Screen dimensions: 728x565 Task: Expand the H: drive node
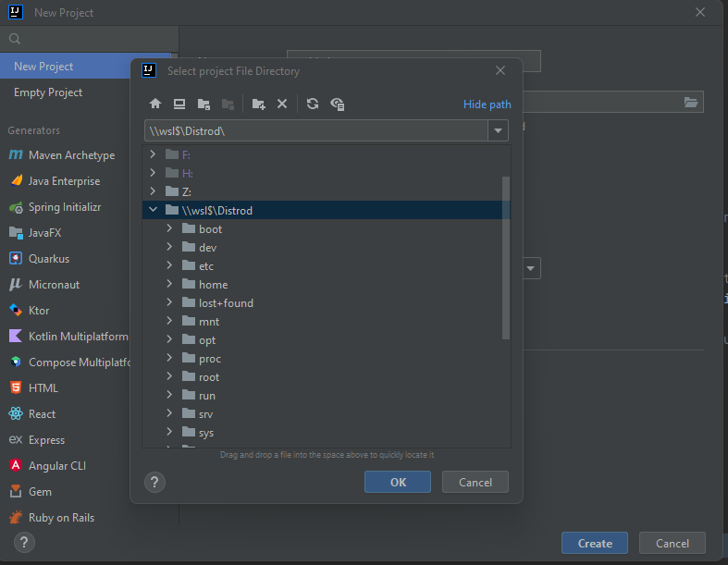tap(153, 173)
